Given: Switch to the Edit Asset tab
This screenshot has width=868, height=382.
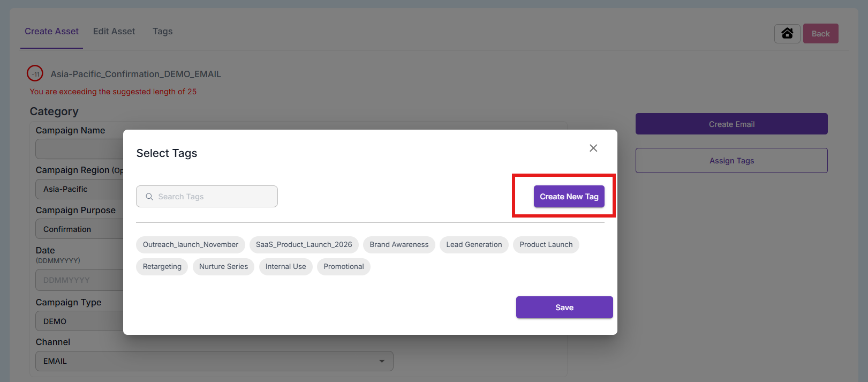Looking at the screenshot, I should pyautogui.click(x=114, y=32).
